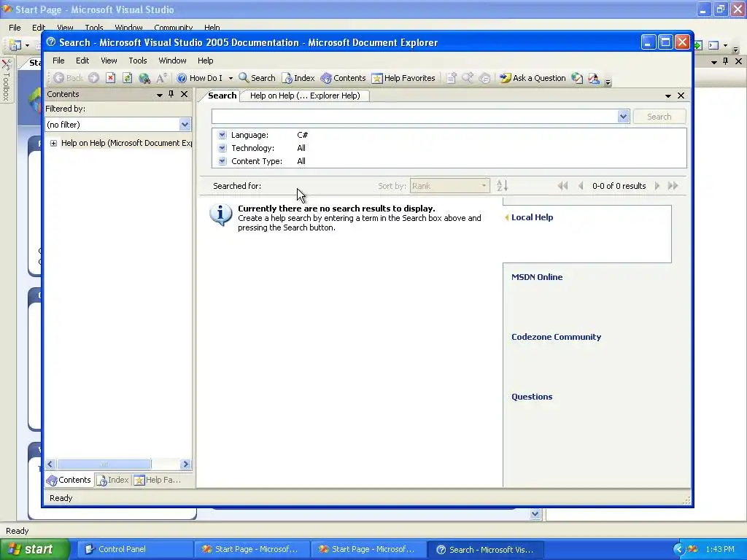Image resolution: width=747 pixels, height=560 pixels.
Task: Close the Contents pane
Action: point(185,94)
